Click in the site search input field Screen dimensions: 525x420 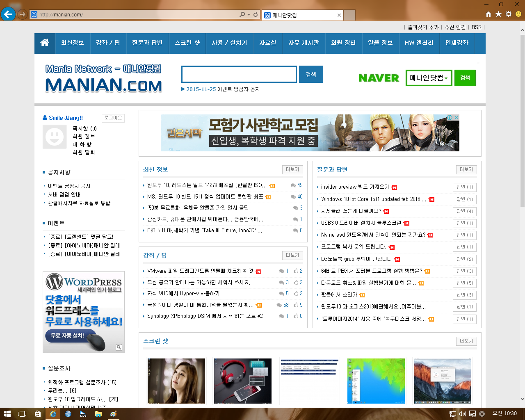coord(239,74)
